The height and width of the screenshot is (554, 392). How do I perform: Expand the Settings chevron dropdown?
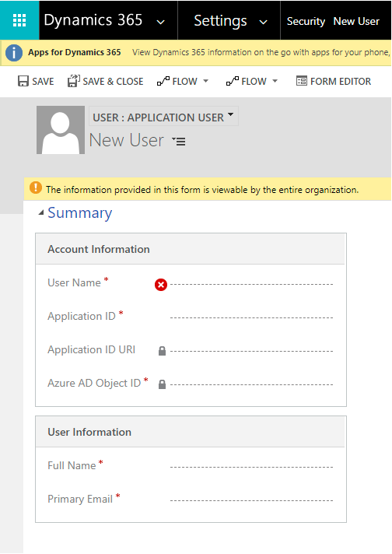point(263,23)
